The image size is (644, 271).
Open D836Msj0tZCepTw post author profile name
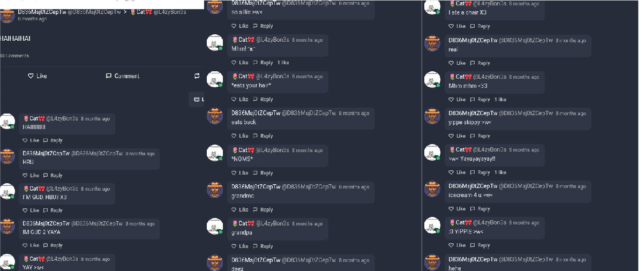click(42, 12)
